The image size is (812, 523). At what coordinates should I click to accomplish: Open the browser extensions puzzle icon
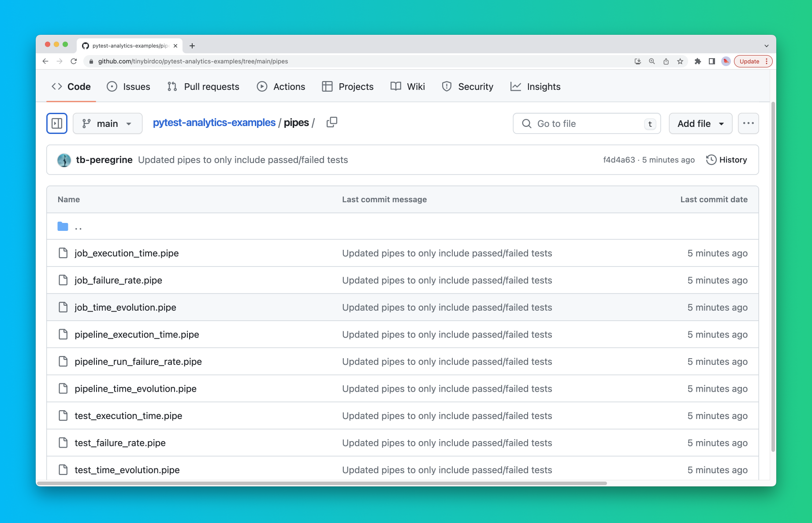(697, 61)
